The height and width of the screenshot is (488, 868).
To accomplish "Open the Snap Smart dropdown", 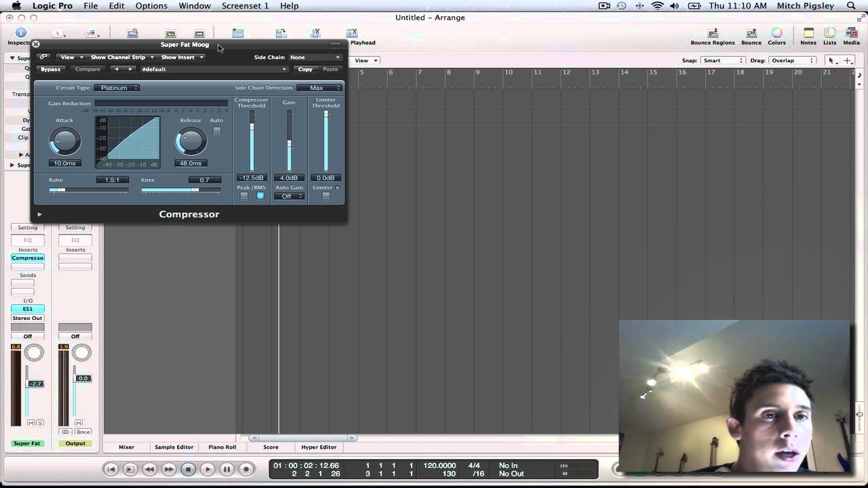I will [x=723, y=60].
